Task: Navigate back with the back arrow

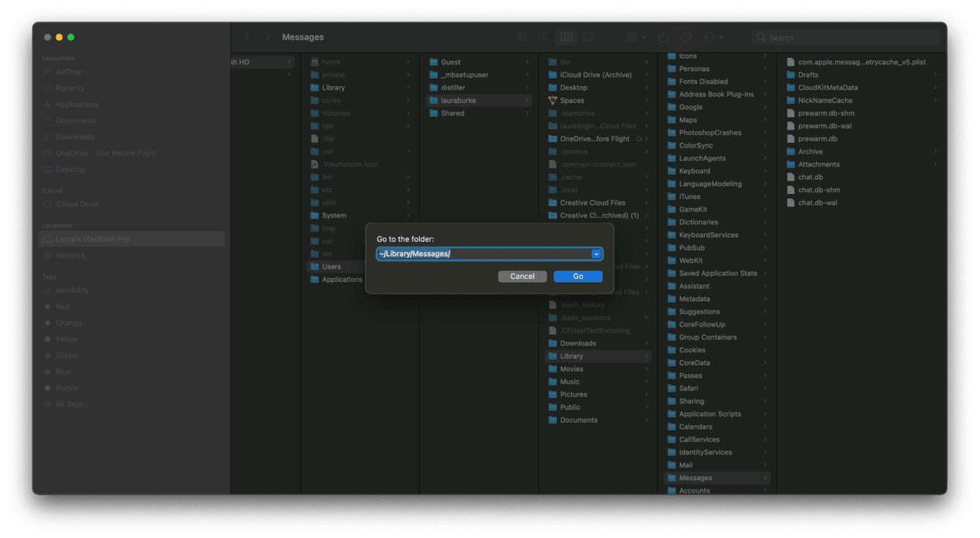Action: 247,37
